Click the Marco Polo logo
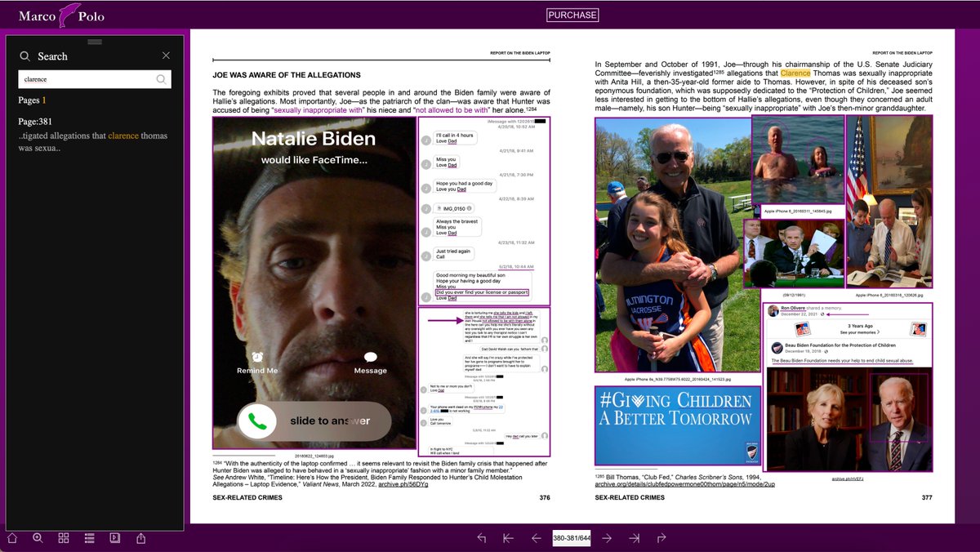This screenshot has height=552, width=980. pyautogui.click(x=62, y=16)
